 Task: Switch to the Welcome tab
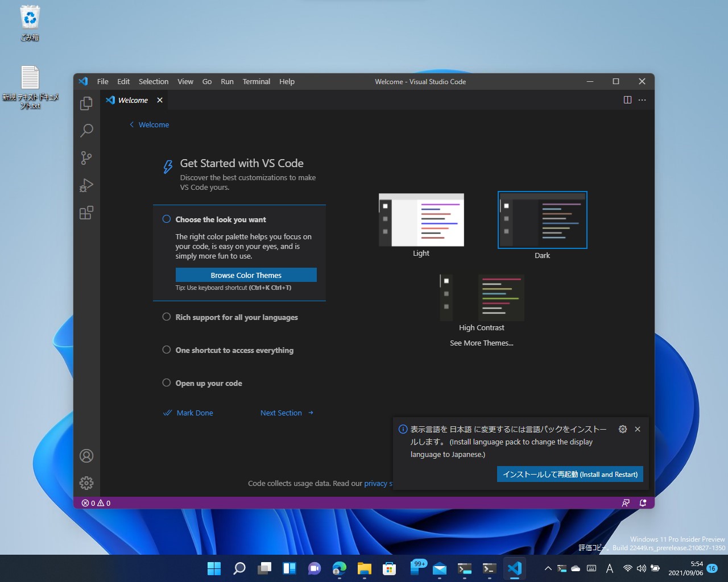coord(133,100)
